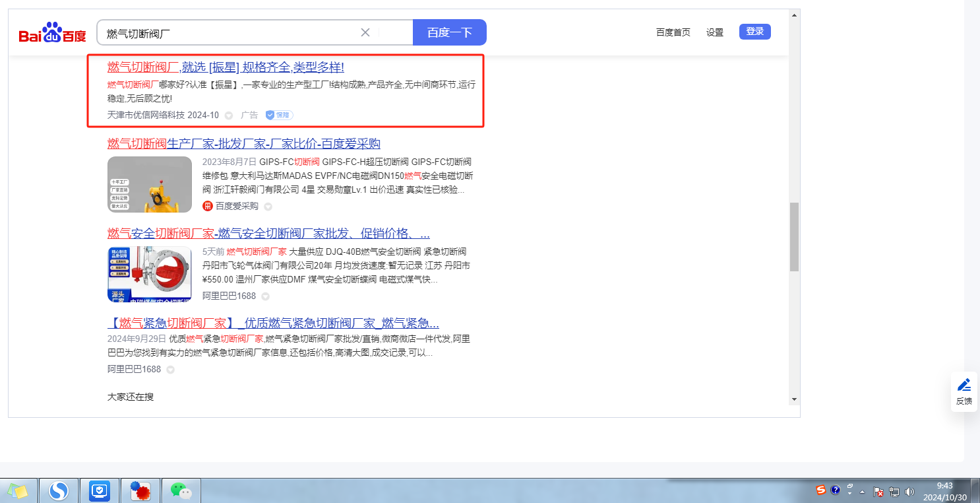Expand the arrow next to 百度爱采购 source
980x503 pixels.
268,207
